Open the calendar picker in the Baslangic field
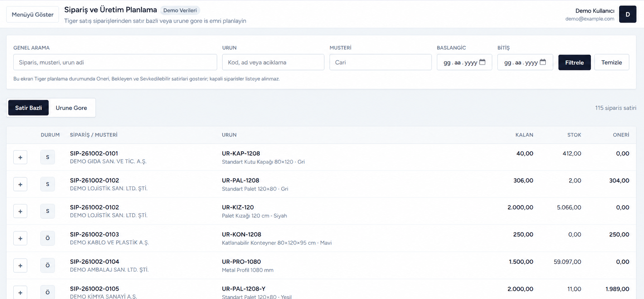The image size is (644, 299). tap(482, 62)
